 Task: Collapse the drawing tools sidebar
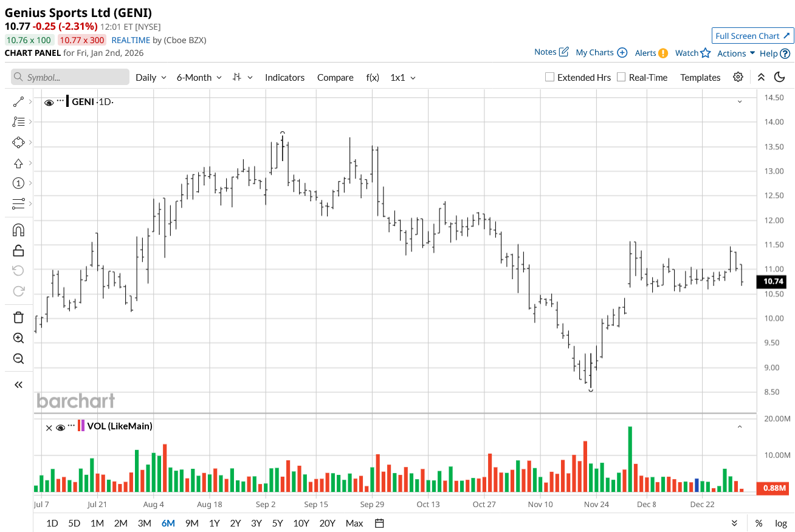(x=18, y=384)
